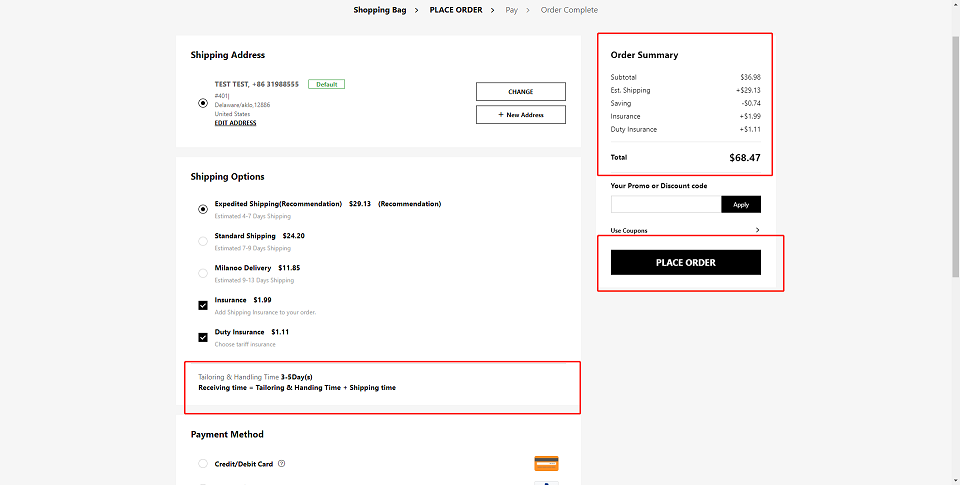The image size is (960, 485).
Task: Click Est. Shipping +$29.13 value
Action: [x=748, y=90]
